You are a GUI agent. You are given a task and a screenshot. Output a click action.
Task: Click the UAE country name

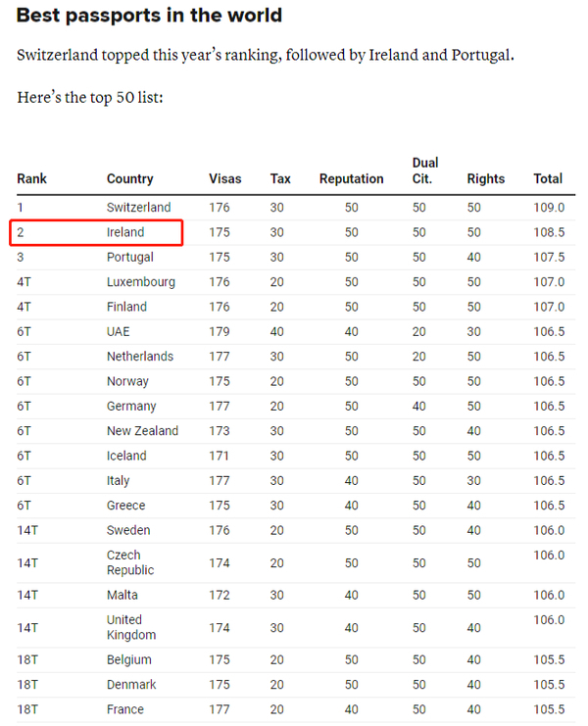click(x=119, y=332)
